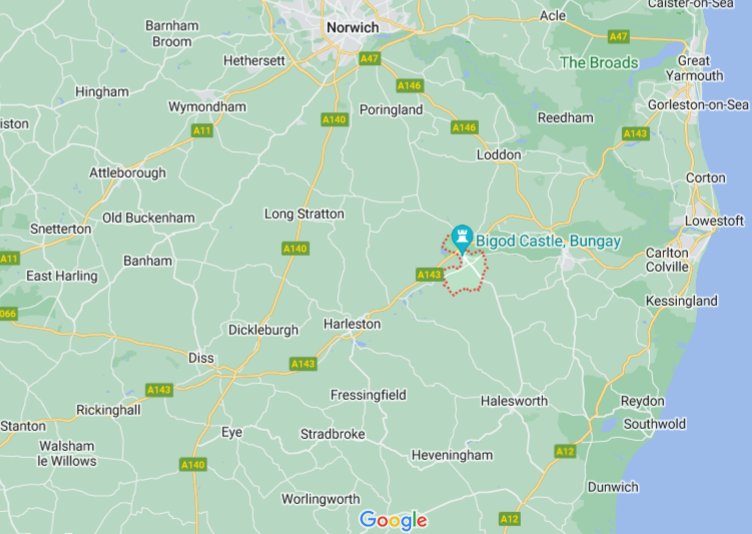This screenshot has width=752, height=534.
Task: Select the Wymondham town label
Action: coord(207,107)
